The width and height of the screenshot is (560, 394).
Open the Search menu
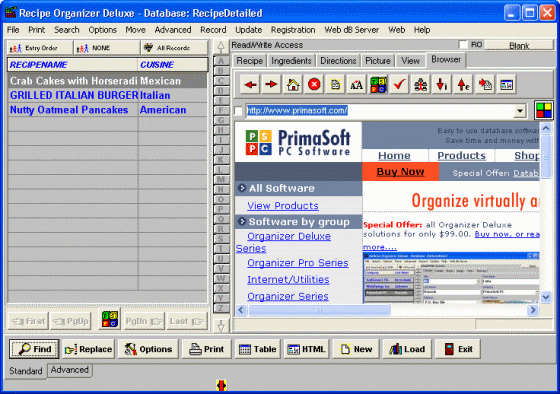[x=66, y=30]
